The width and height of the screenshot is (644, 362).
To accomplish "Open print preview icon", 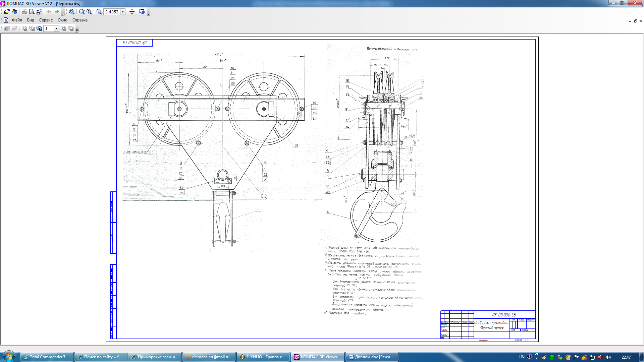I will pos(32,12).
